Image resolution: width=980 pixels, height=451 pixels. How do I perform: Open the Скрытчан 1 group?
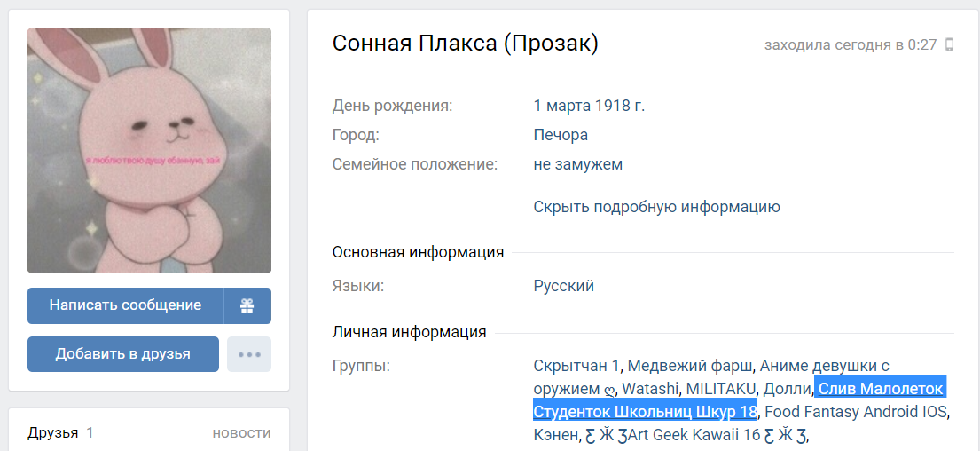click(578, 365)
